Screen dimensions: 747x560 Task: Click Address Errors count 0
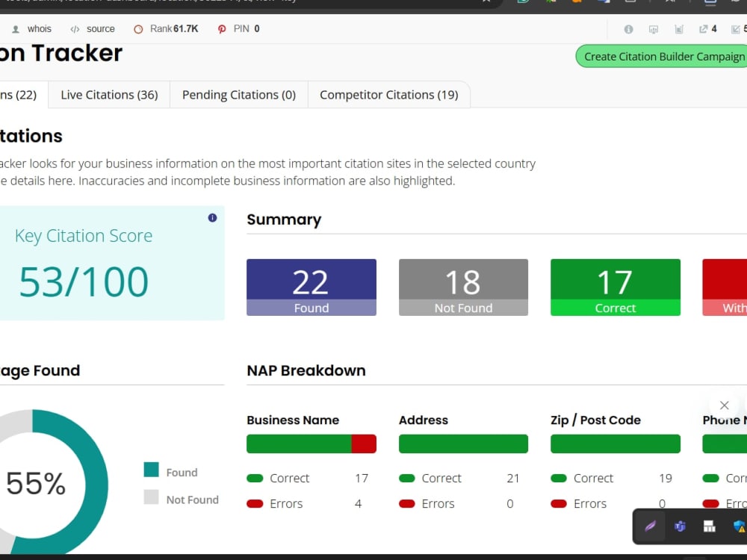pyautogui.click(x=509, y=504)
